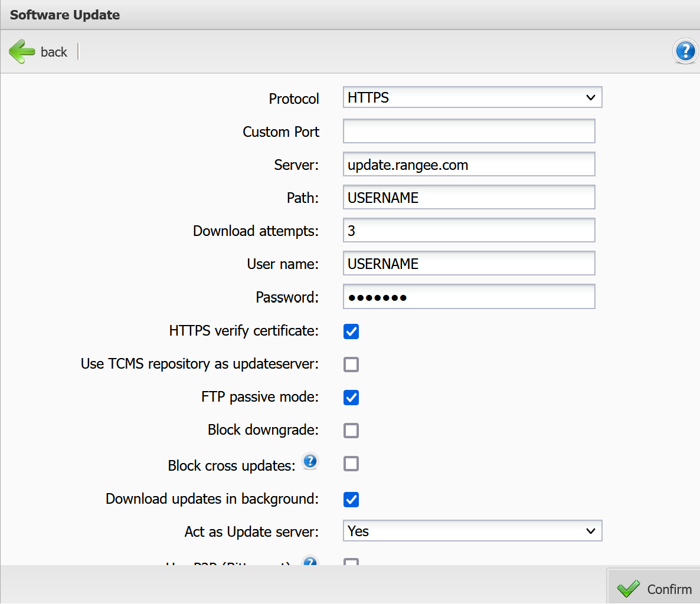Click help icon beside Block cross updates

310,461
